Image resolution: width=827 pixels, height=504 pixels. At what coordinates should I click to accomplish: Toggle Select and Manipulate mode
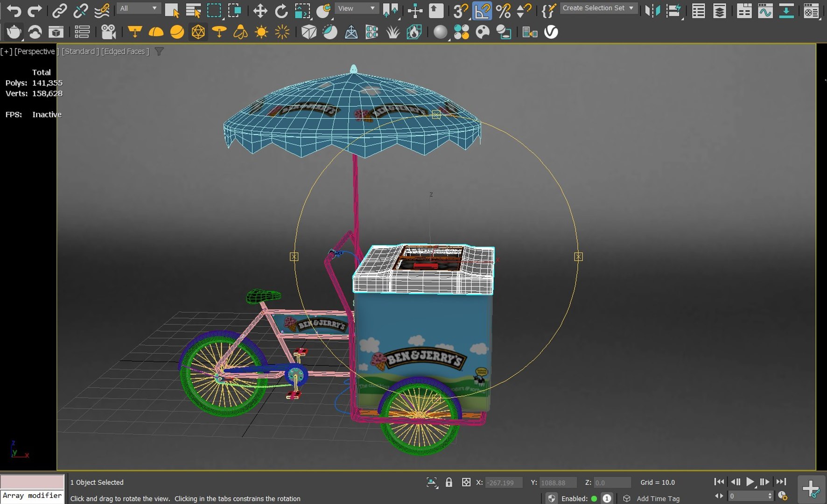(x=415, y=10)
